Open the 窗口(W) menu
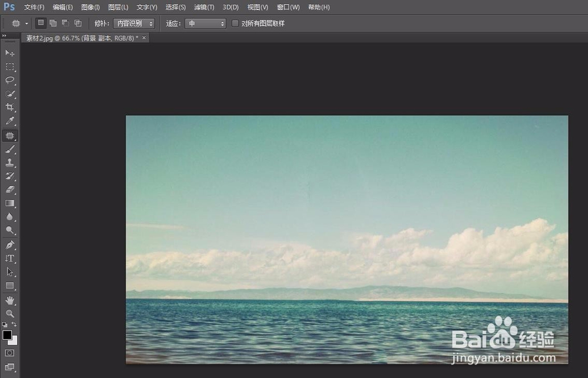Viewport: 588px width, 378px height. click(288, 7)
